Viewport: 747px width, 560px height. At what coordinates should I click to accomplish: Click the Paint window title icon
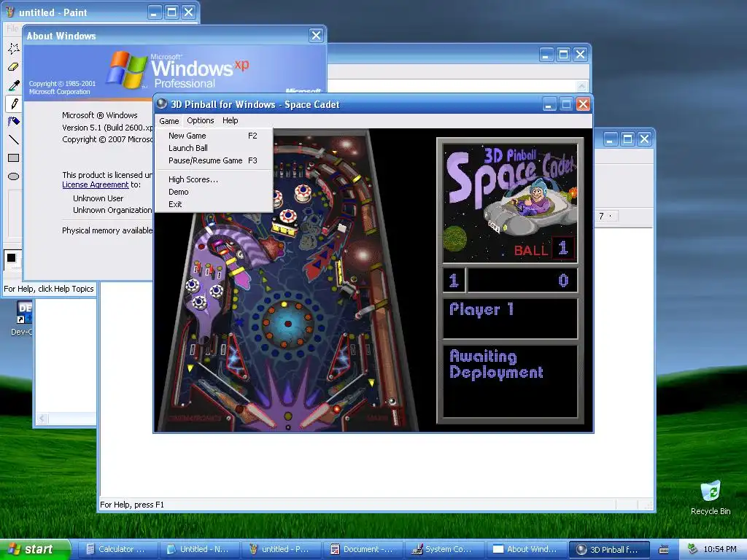pos(9,12)
